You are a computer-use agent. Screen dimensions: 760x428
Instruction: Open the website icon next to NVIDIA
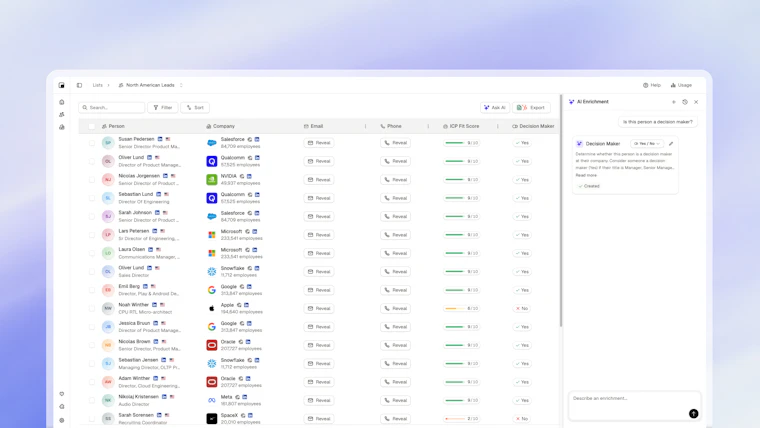click(242, 176)
